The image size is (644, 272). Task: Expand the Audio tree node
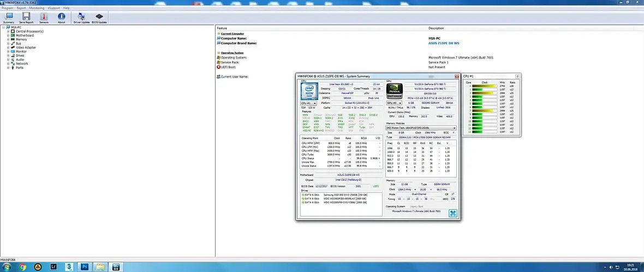point(8,60)
